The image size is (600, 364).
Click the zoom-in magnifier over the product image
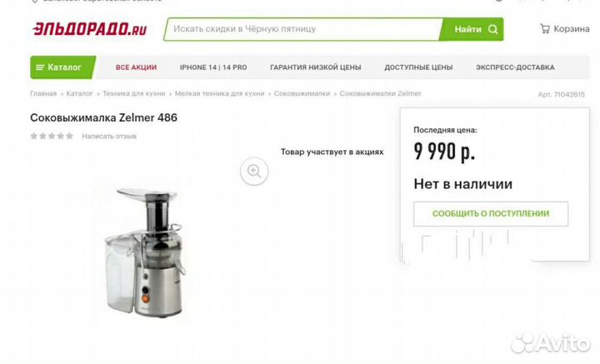[x=254, y=171]
